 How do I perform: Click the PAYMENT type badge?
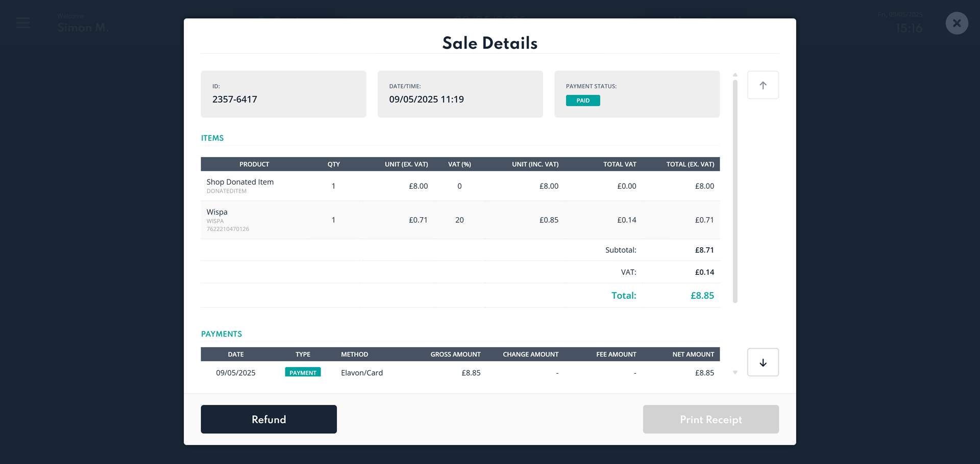click(303, 373)
